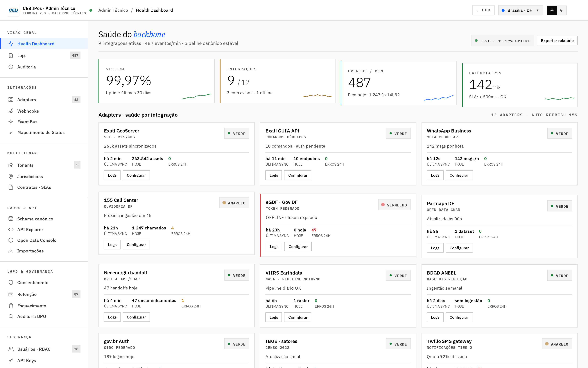588x368 pixels.
Task: Click the 487 badge beside Logs
Action: [x=75, y=56]
